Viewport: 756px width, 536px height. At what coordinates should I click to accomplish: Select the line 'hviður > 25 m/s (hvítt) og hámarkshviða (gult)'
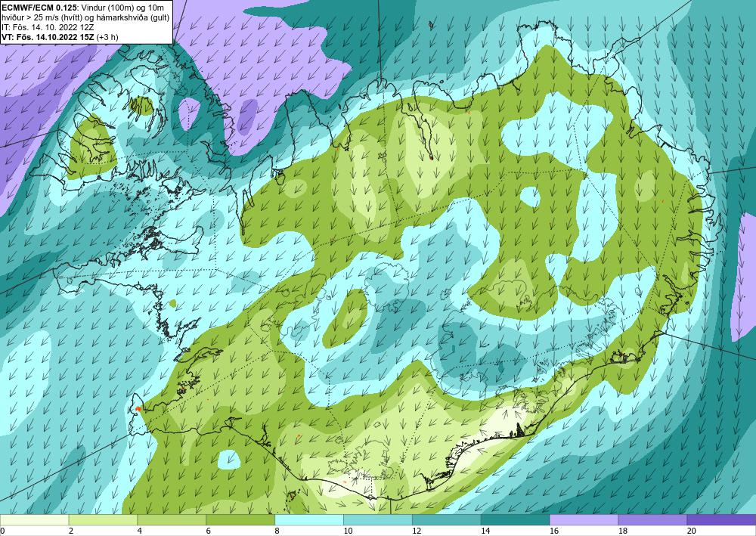click(x=85, y=18)
